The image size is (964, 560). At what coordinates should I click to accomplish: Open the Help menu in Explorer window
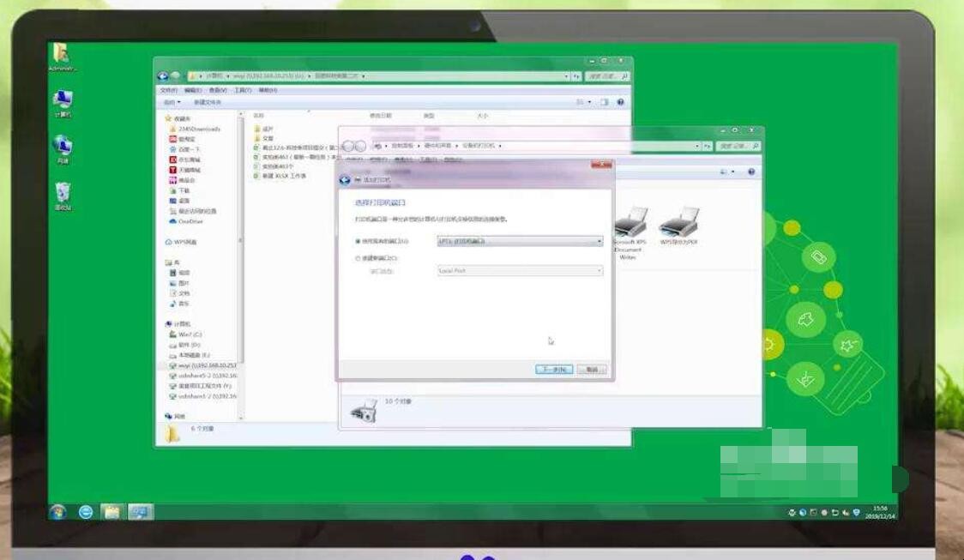pyautogui.click(x=268, y=90)
